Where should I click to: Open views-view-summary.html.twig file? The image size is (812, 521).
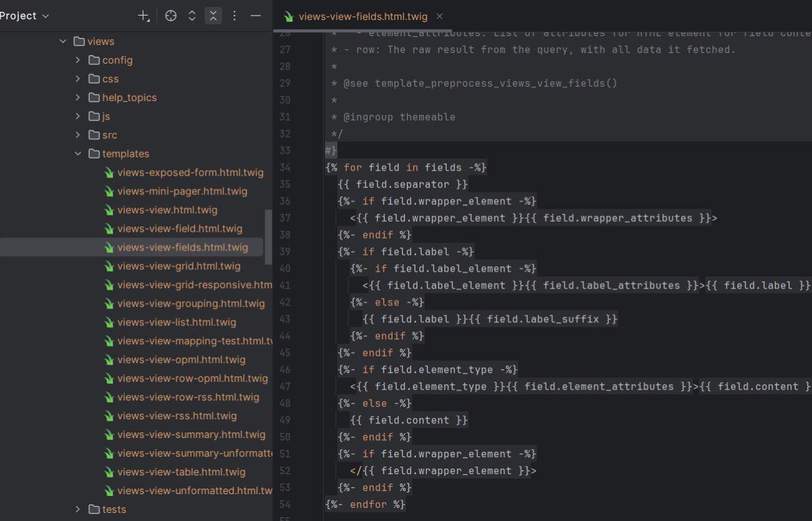[x=191, y=435]
